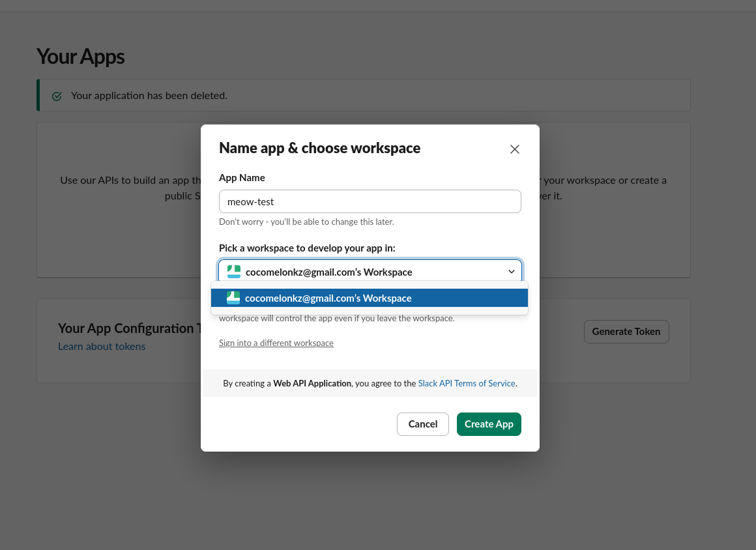Click the Generate Token button
The height and width of the screenshot is (550, 756).
[626, 331]
